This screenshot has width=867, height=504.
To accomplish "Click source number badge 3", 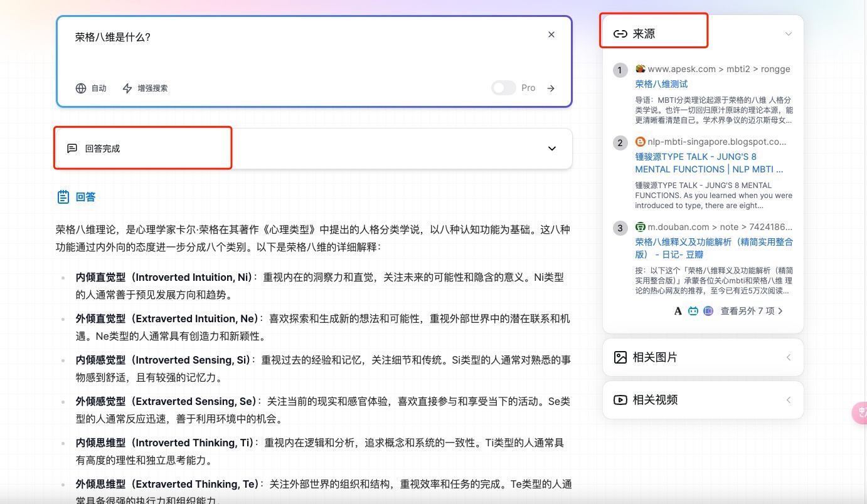I will 620,228.
